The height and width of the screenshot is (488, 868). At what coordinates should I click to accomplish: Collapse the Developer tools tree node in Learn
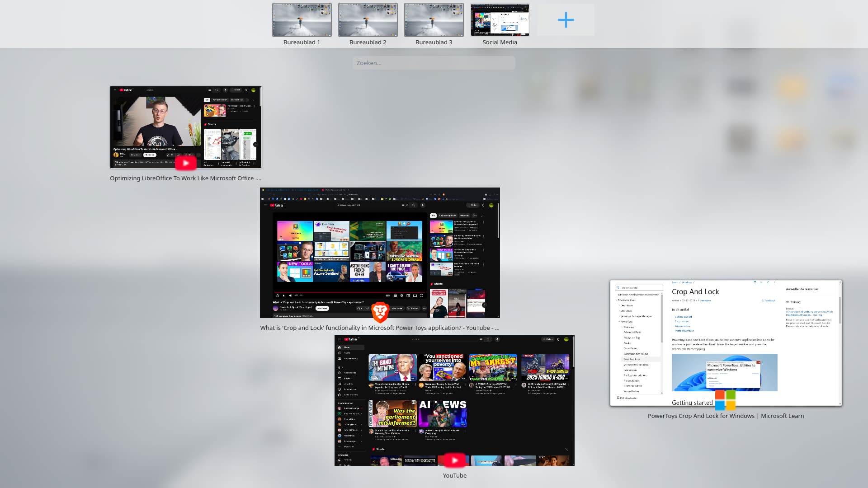click(616, 300)
